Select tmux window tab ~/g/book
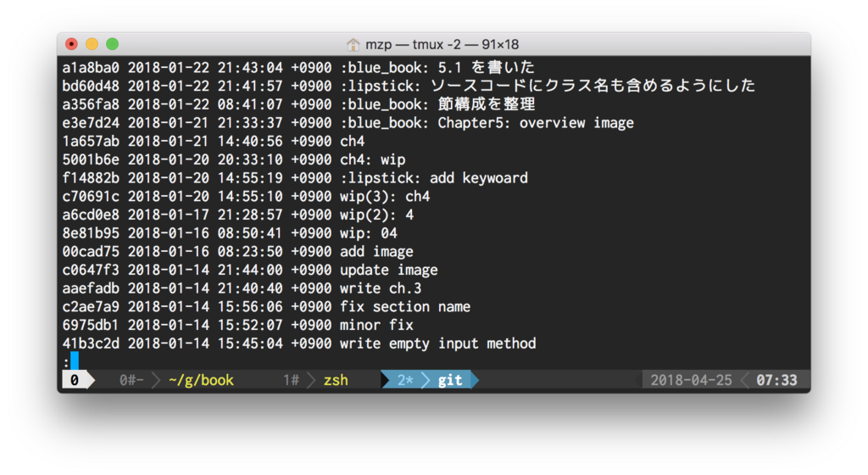Viewport: 868px width, 475px height. coord(201,380)
